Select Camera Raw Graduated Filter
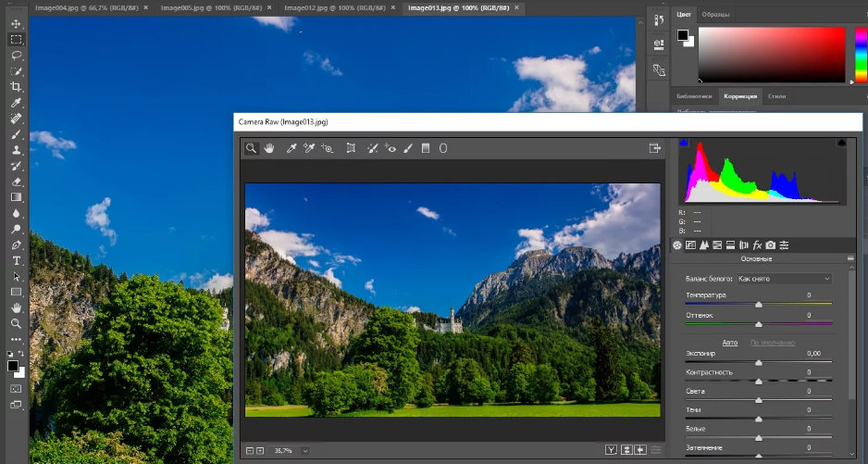This screenshot has width=868, height=464. (426, 148)
